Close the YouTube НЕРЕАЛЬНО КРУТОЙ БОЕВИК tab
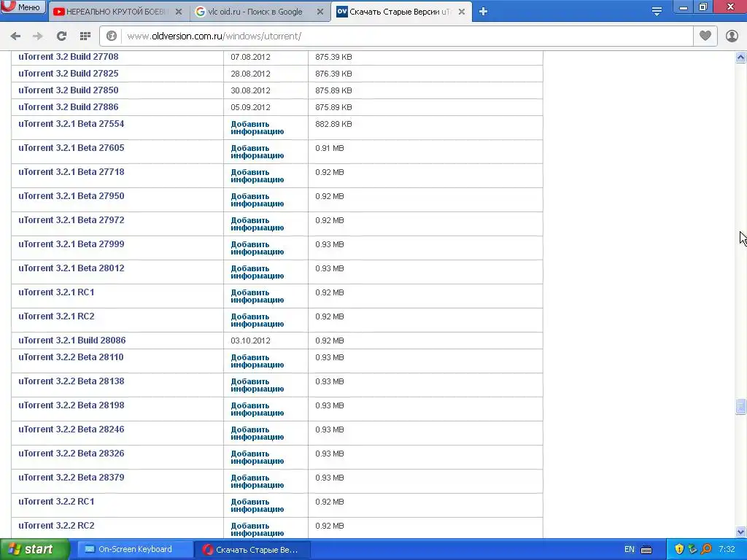Viewport: 747px width, 560px height. [179, 12]
